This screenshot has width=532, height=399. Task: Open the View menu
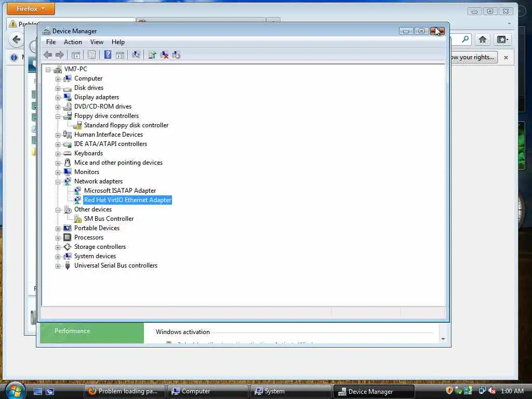[x=97, y=42]
